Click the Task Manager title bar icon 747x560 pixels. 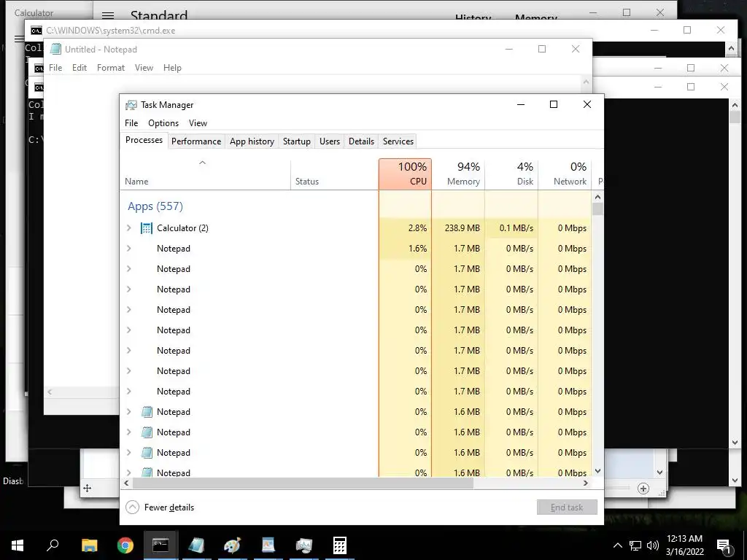(x=131, y=105)
